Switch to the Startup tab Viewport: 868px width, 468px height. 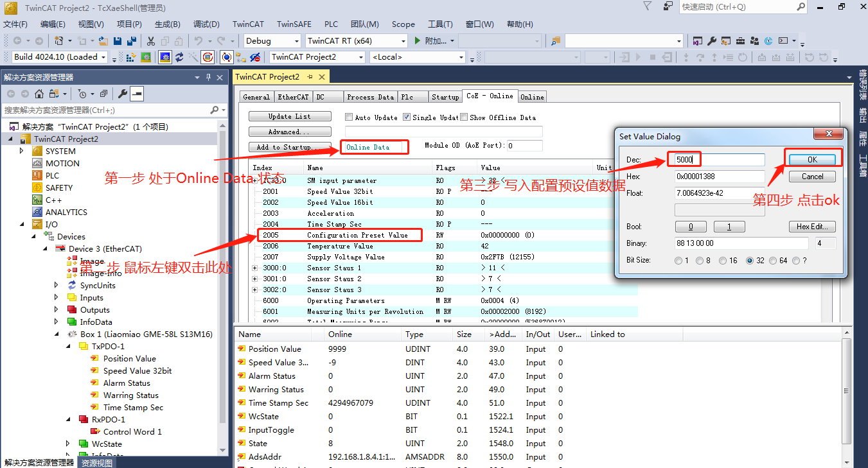click(445, 97)
